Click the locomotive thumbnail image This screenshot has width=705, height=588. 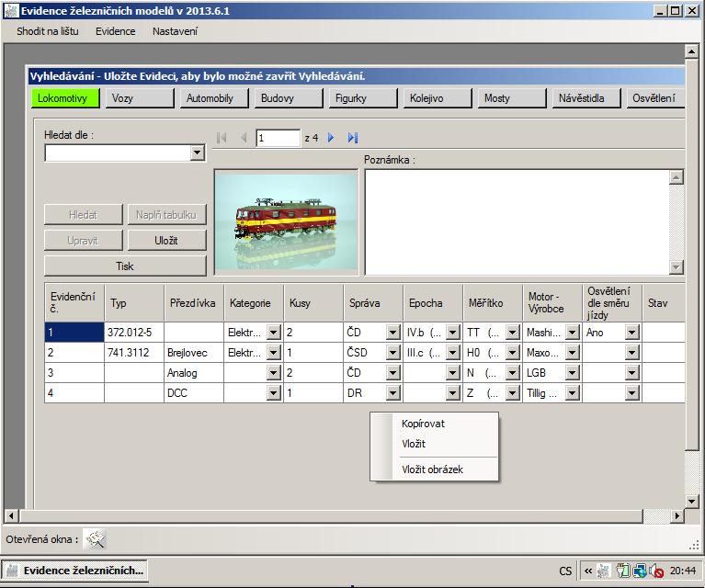pos(286,221)
